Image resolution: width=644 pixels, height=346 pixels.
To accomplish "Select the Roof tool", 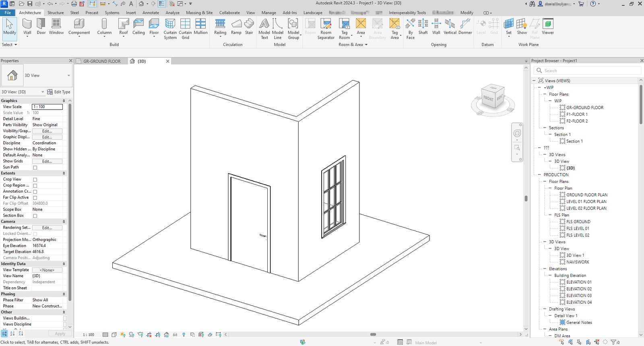I will click(124, 27).
